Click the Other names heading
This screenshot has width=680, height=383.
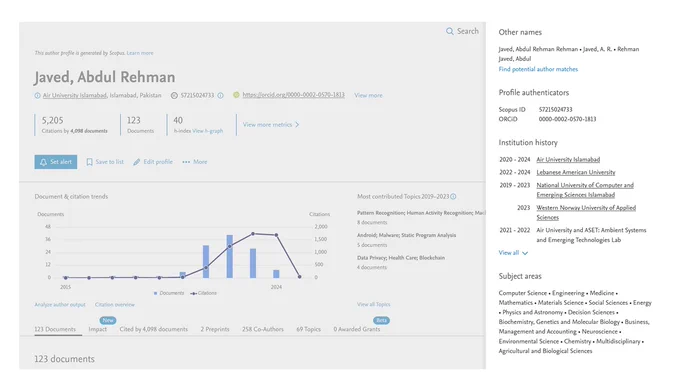[x=520, y=32]
